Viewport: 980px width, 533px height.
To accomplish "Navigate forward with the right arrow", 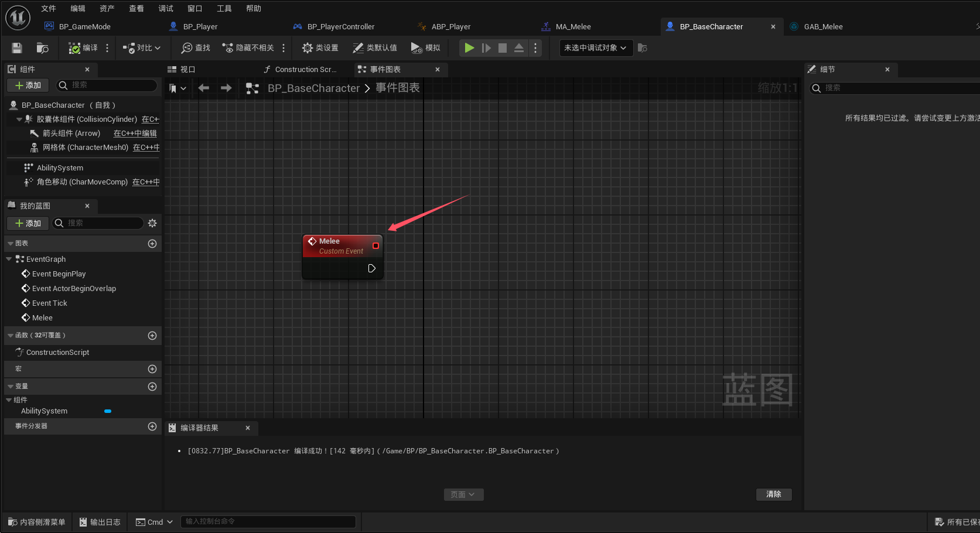I will tap(226, 88).
